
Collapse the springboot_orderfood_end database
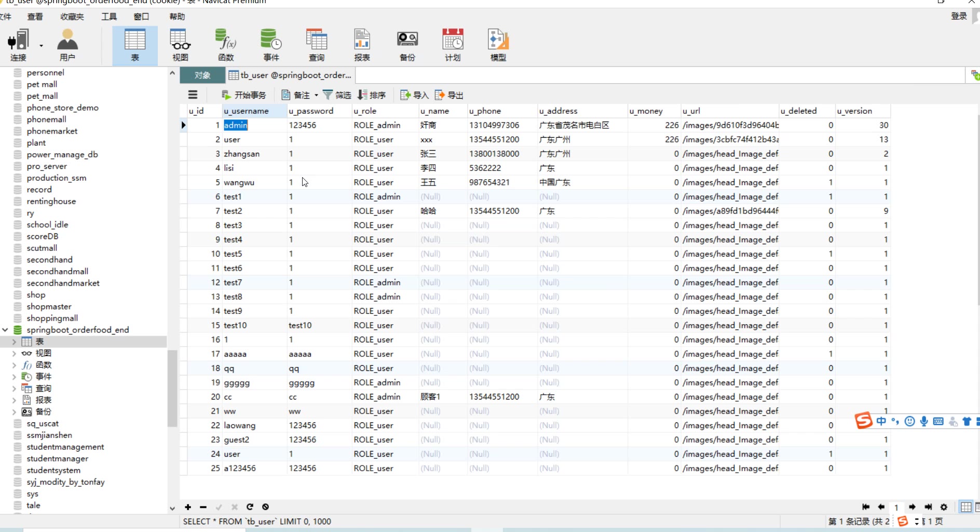[x=5, y=330]
